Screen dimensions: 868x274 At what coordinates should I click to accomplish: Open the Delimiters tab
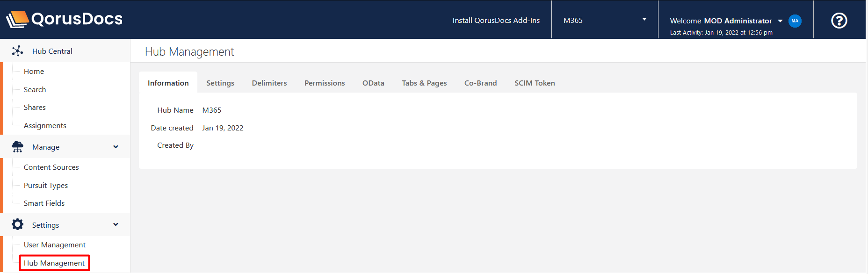click(269, 83)
